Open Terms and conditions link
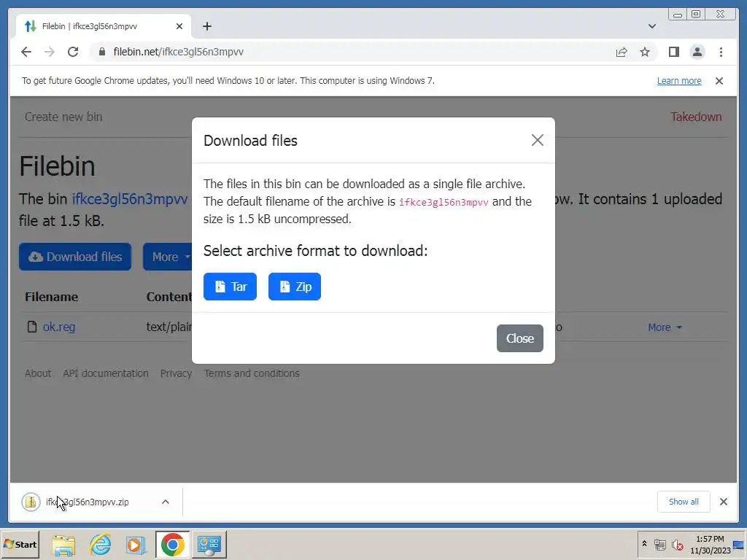 (x=252, y=373)
